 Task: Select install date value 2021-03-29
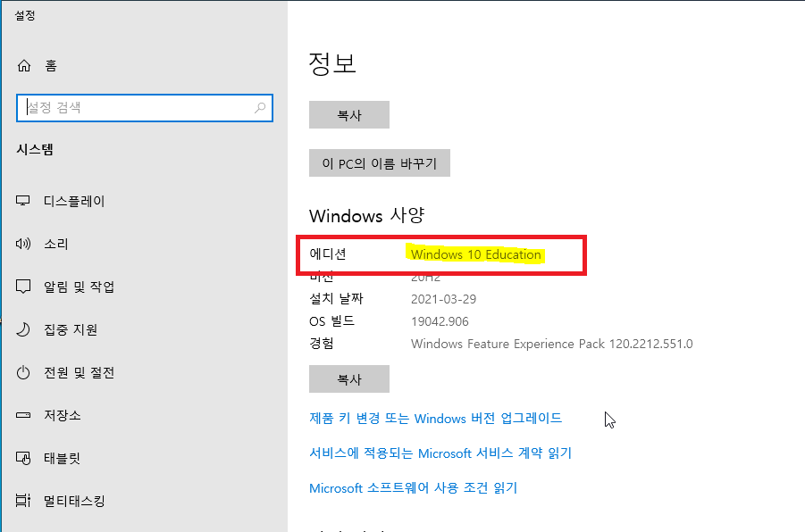[x=443, y=299]
